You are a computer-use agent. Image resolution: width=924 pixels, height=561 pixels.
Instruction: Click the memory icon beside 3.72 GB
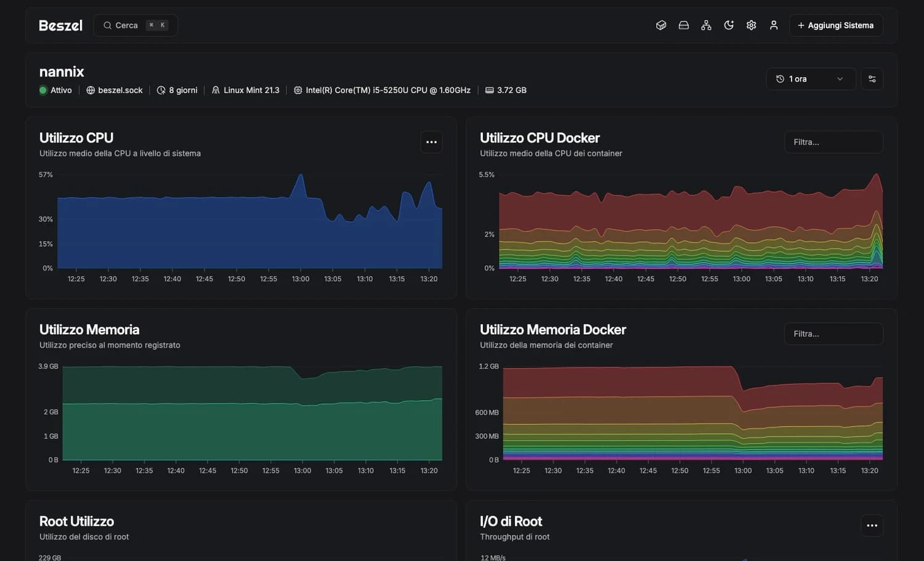tap(490, 90)
